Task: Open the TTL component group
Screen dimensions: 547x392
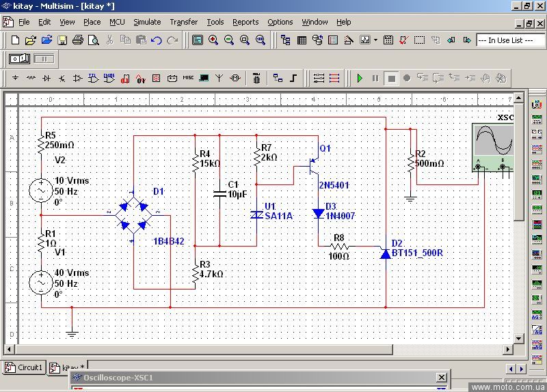Action: (x=93, y=78)
